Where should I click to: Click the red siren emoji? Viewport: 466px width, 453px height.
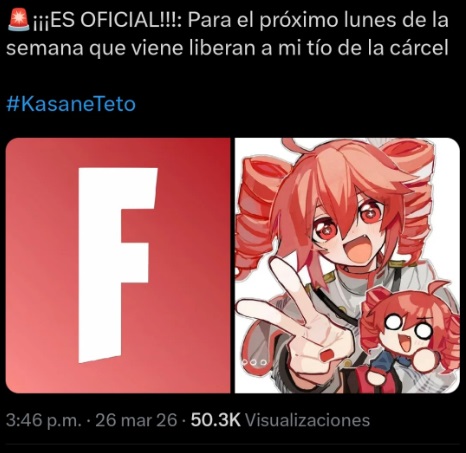click(19, 20)
